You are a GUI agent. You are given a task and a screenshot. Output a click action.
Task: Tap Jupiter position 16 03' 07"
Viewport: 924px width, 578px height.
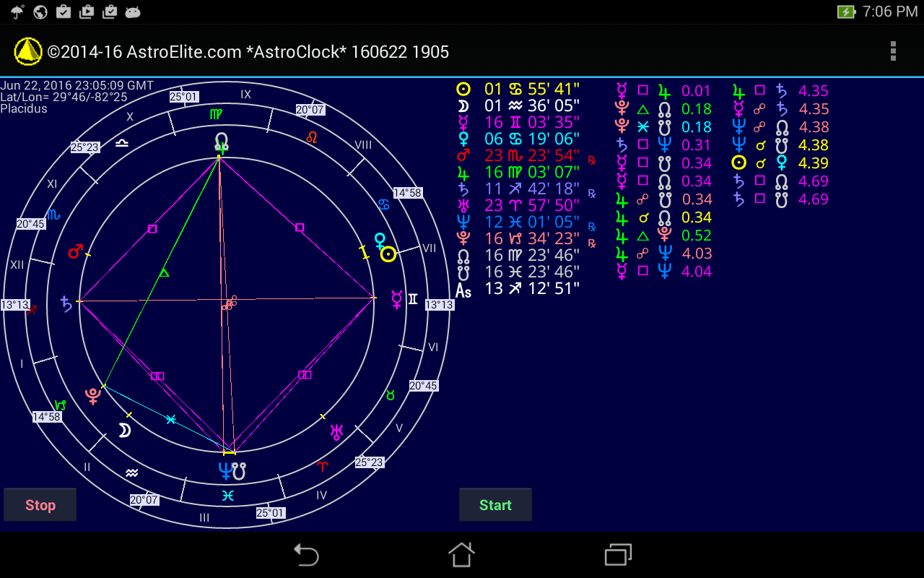(x=518, y=172)
